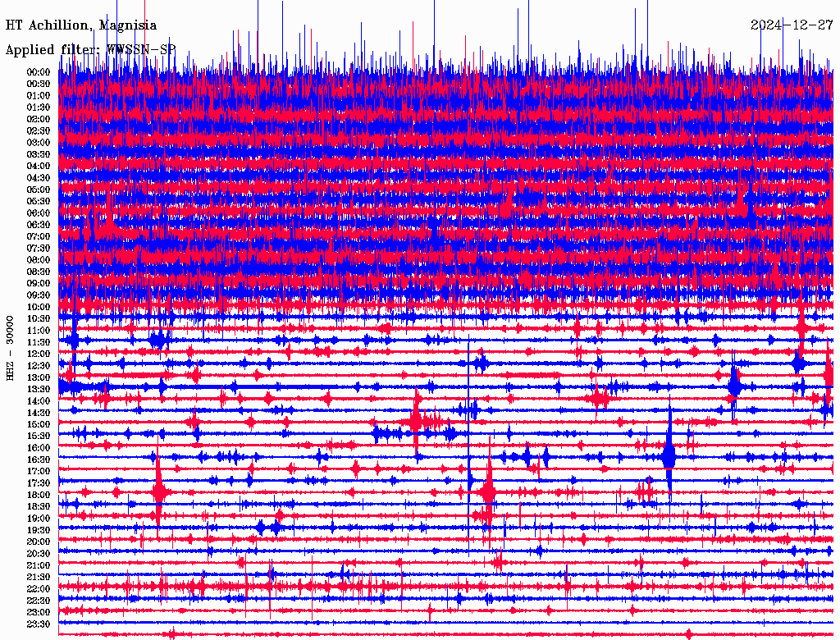Select the 19:00 time marker
The height and width of the screenshot is (640, 840).
click(x=39, y=519)
